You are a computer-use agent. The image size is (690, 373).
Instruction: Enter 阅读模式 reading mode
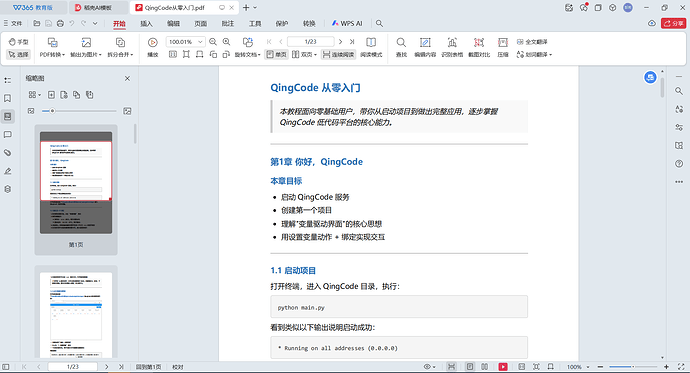click(371, 48)
